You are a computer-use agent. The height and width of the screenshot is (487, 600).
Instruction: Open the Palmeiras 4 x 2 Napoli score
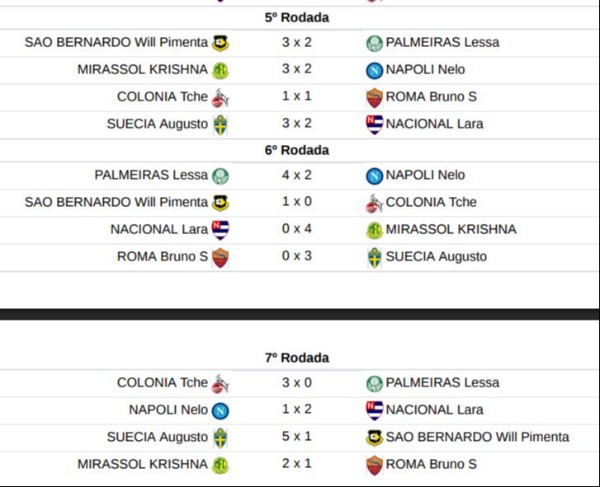[x=297, y=175]
